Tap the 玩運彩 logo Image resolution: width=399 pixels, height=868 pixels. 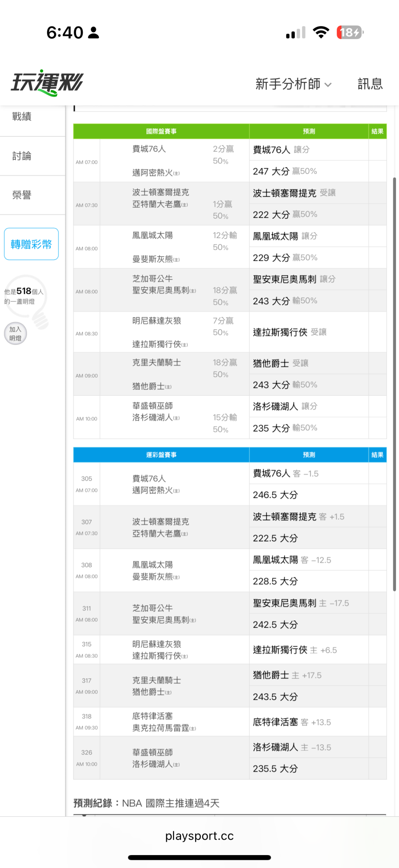click(x=47, y=83)
